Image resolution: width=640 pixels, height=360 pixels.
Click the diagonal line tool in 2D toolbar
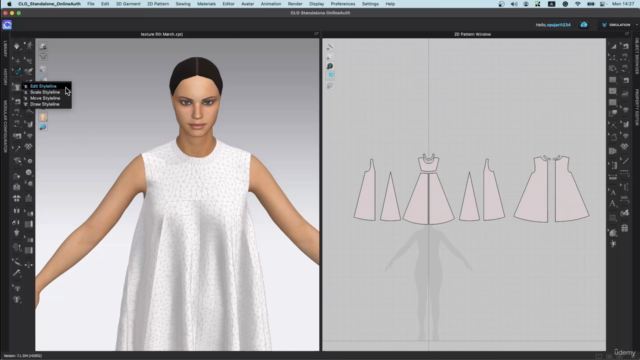(625, 162)
